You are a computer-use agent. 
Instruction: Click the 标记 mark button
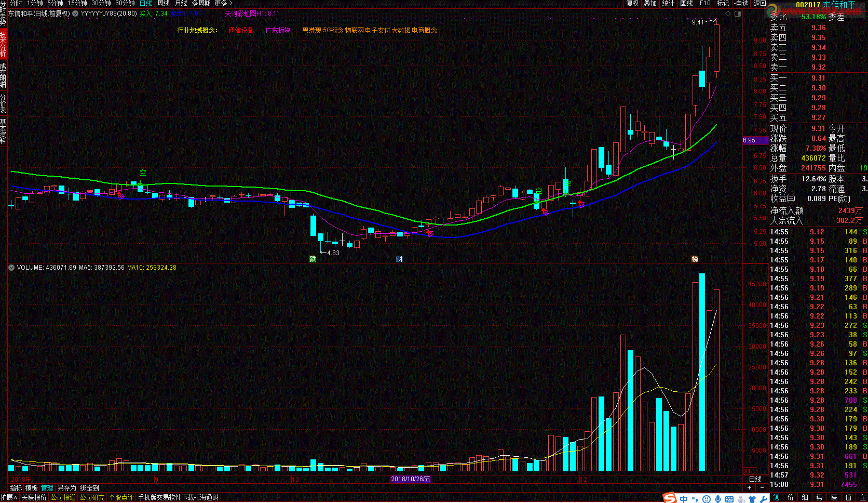point(723,3)
